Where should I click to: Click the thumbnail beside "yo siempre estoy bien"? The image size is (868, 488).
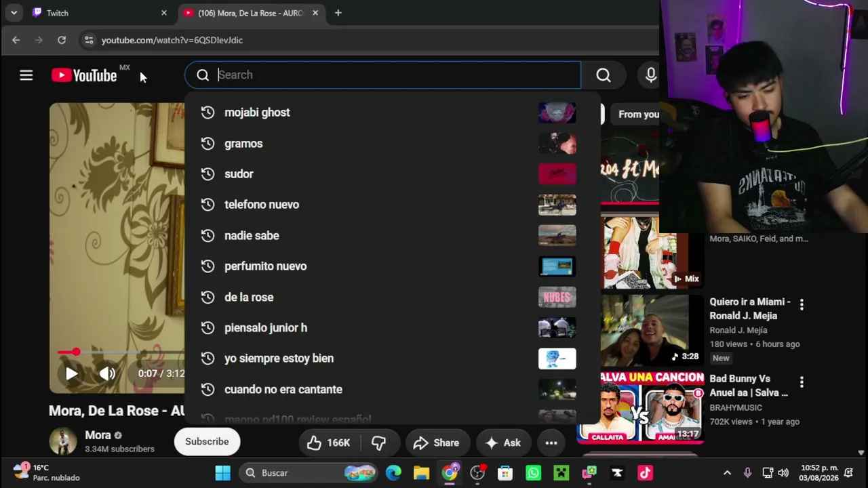pyautogui.click(x=557, y=359)
